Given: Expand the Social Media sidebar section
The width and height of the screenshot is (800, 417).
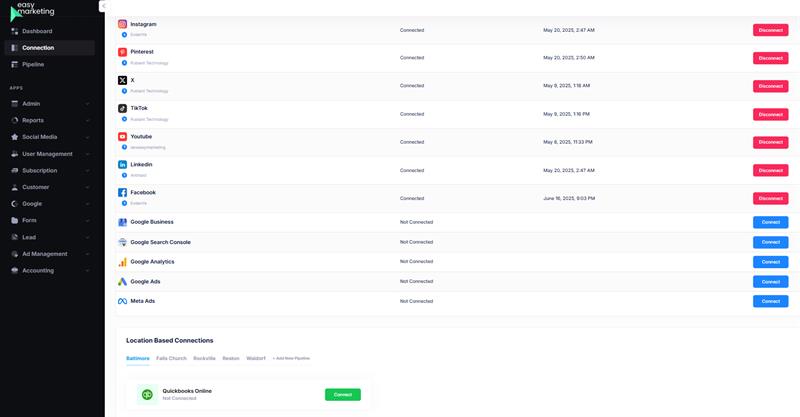Looking at the screenshot, I should point(49,137).
